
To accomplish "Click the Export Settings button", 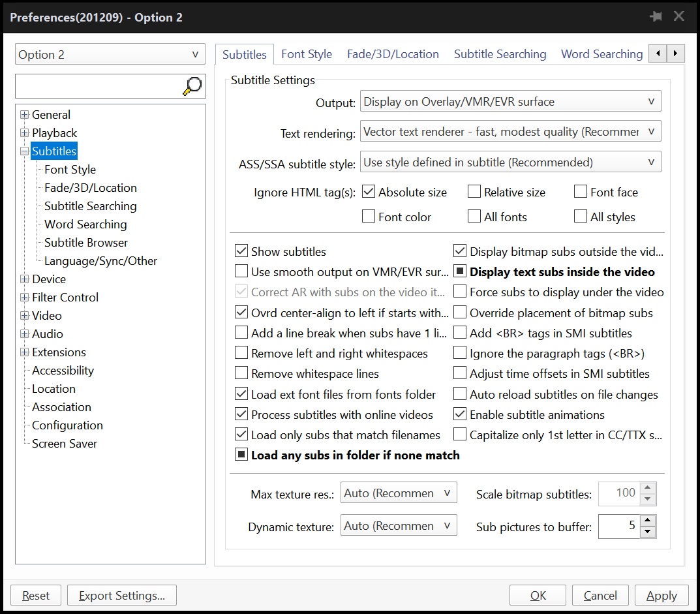I will [121, 595].
